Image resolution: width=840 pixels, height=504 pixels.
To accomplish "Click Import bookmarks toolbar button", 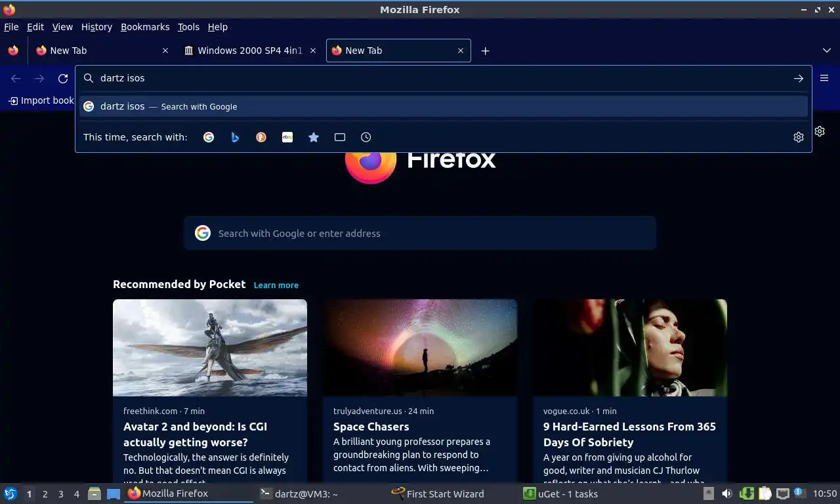I will point(41,100).
